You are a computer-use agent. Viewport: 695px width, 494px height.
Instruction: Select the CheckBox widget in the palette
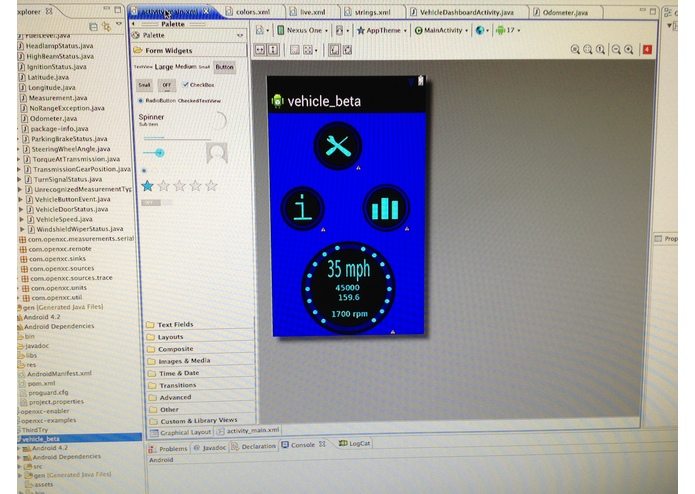(198, 85)
